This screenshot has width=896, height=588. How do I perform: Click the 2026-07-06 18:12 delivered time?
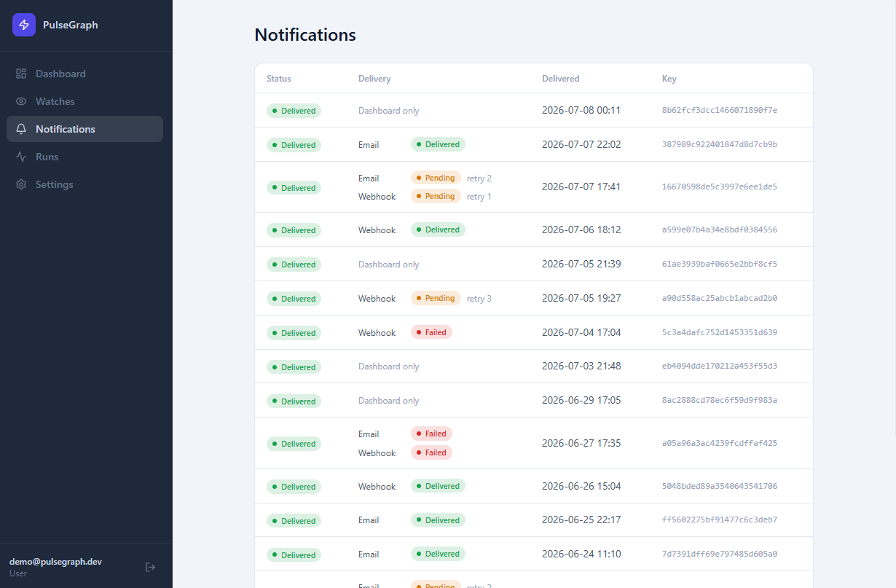(581, 230)
